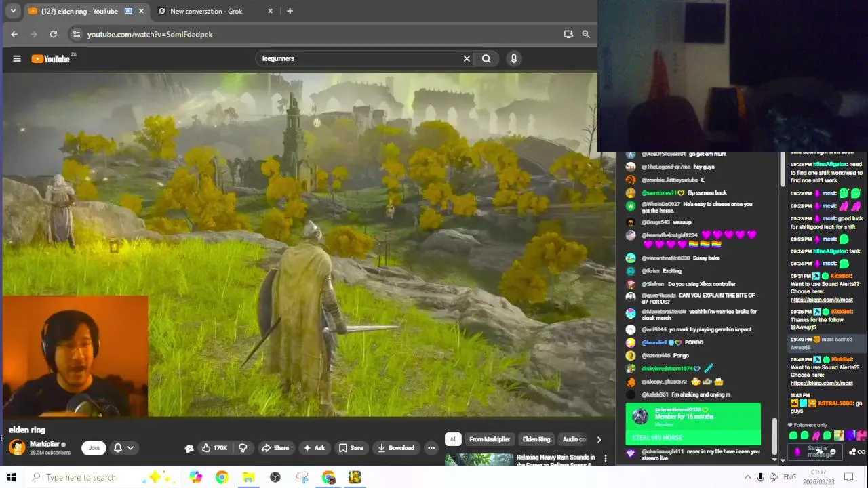Open the zoom magnifier in the address bar
The image size is (868, 488).
pos(586,34)
